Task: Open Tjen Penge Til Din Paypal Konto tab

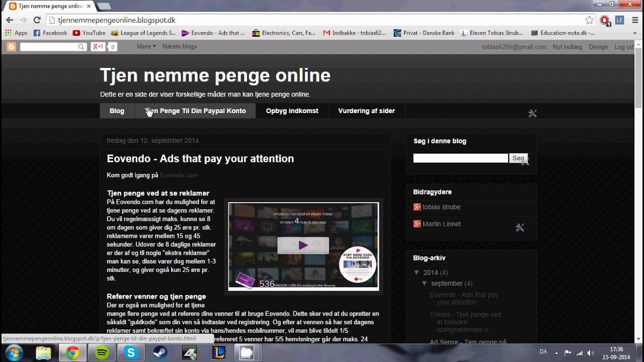Action: [195, 111]
